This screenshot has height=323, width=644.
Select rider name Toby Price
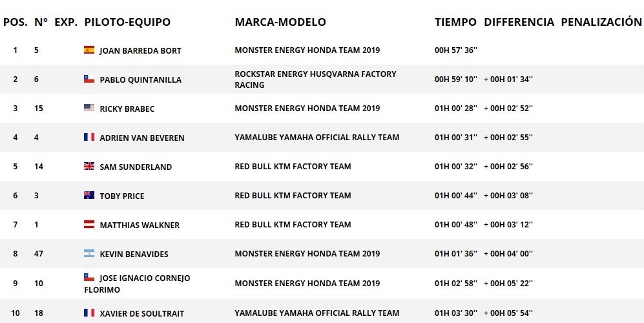(x=122, y=196)
